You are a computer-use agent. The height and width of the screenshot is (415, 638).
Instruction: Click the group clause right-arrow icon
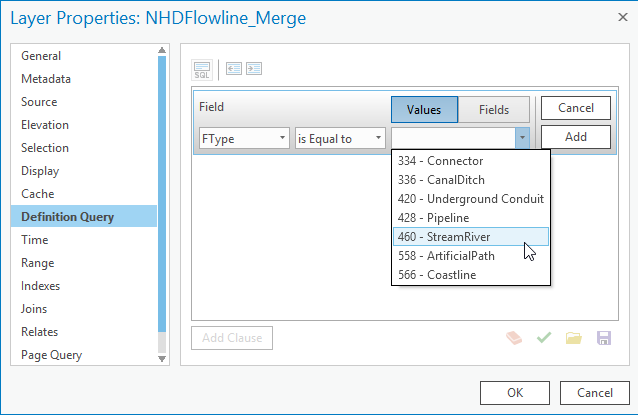(x=254, y=69)
